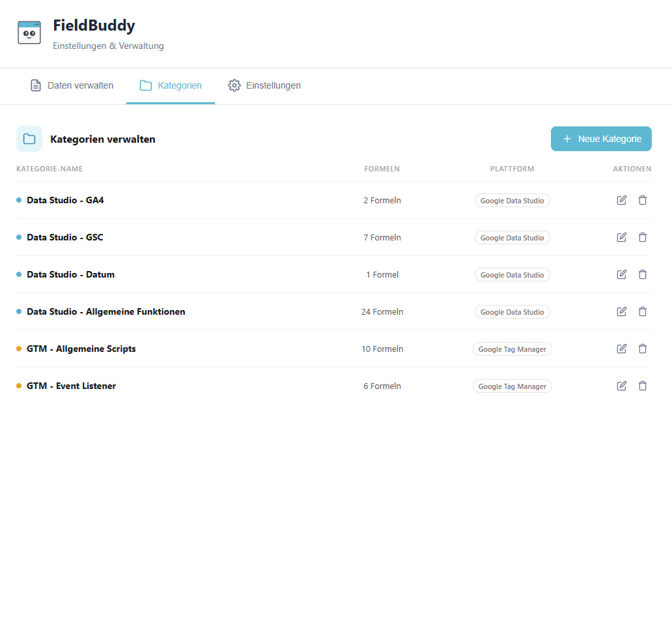Edit the Data Studio - GA4 category
The width and height of the screenshot is (672, 617).
621,200
